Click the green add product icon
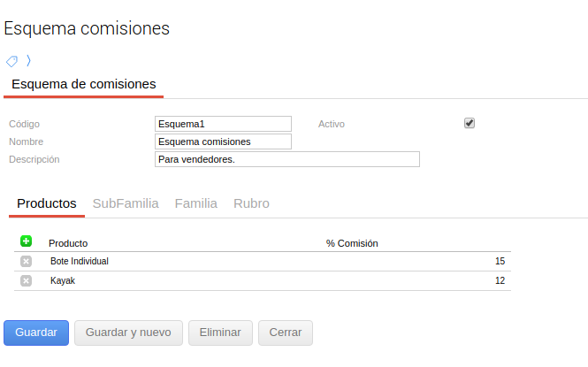This screenshot has height=367, width=588. pyautogui.click(x=26, y=241)
